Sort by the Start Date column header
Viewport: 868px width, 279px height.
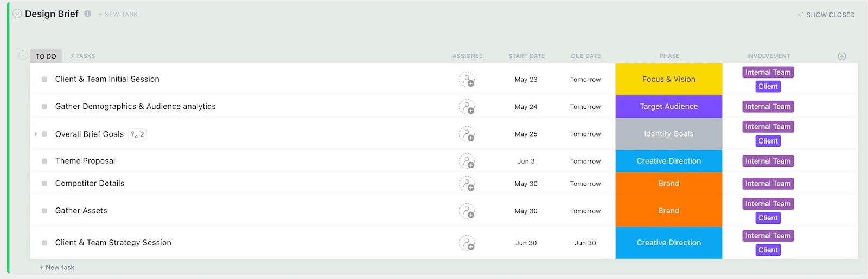[x=526, y=56]
